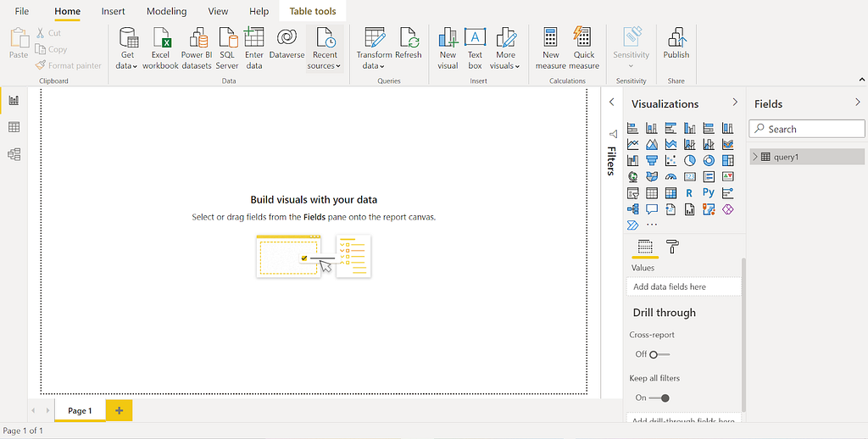Insert a Text box
868x439 pixels.
point(475,48)
